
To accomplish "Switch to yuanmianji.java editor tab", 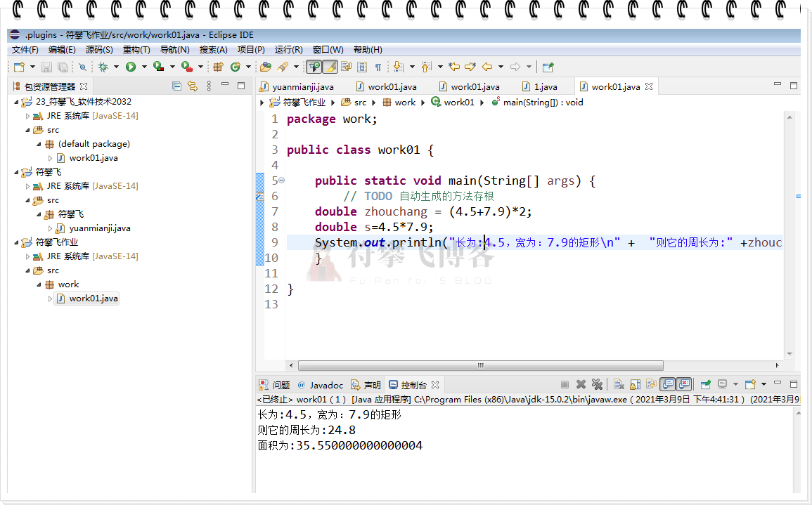I will pyautogui.click(x=297, y=87).
